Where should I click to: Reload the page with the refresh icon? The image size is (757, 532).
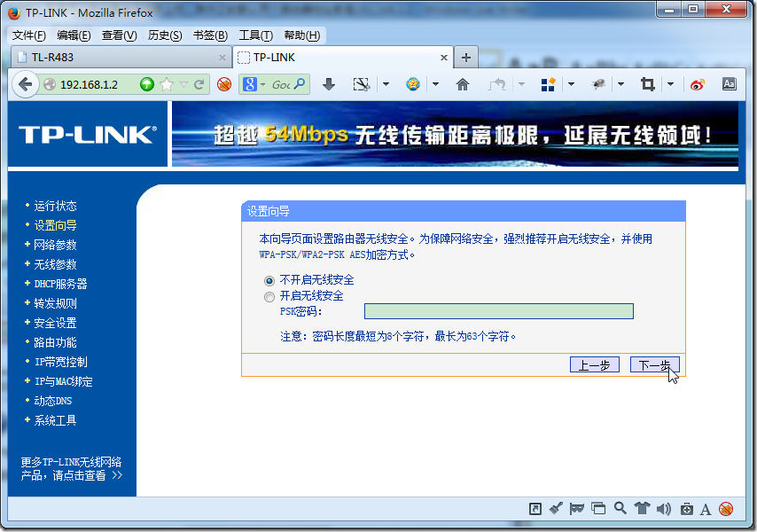click(199, 84)
